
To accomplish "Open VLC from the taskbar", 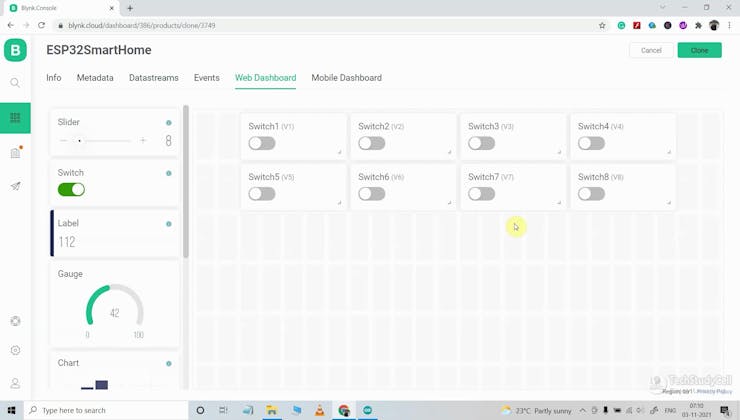I will pos(320,410).
